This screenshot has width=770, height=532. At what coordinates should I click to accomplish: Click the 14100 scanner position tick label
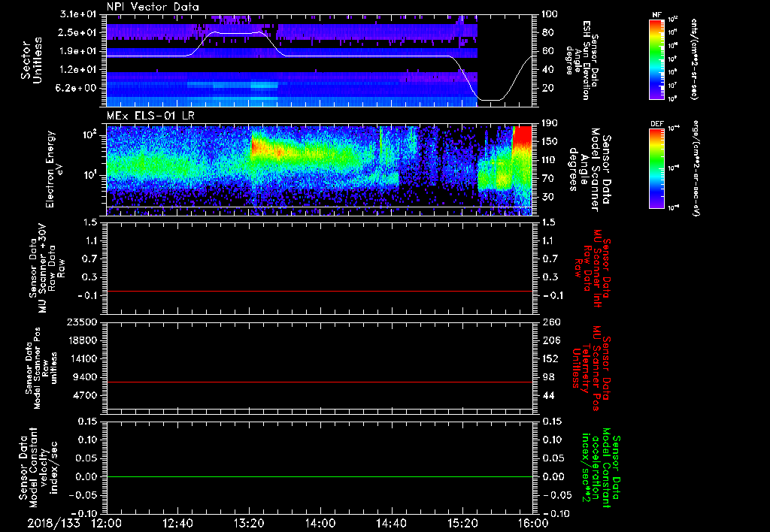point(83,358)
